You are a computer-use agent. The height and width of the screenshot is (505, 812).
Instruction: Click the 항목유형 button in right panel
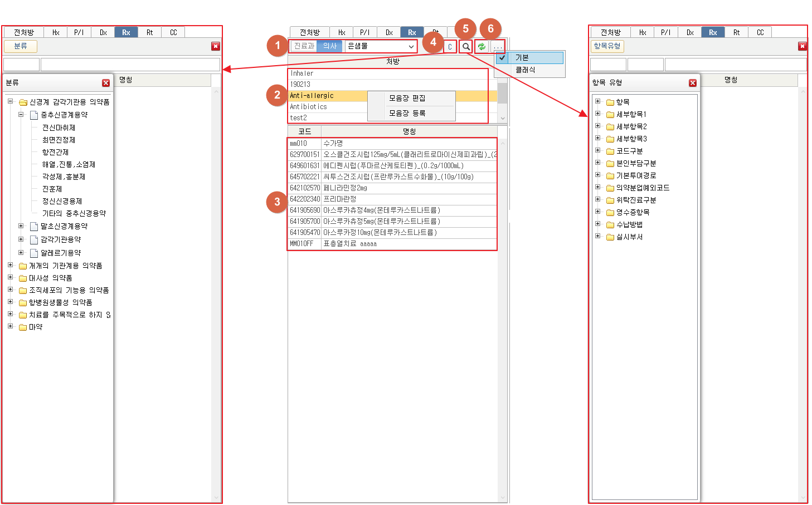607,46
